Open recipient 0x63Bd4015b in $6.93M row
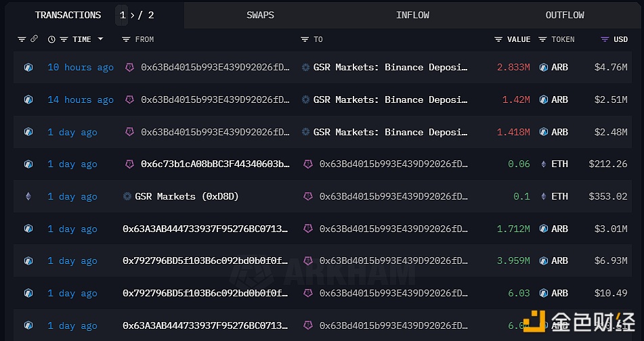Image resolution: width=644 pixels, height=341 pixels. click(x=393, y=261)
